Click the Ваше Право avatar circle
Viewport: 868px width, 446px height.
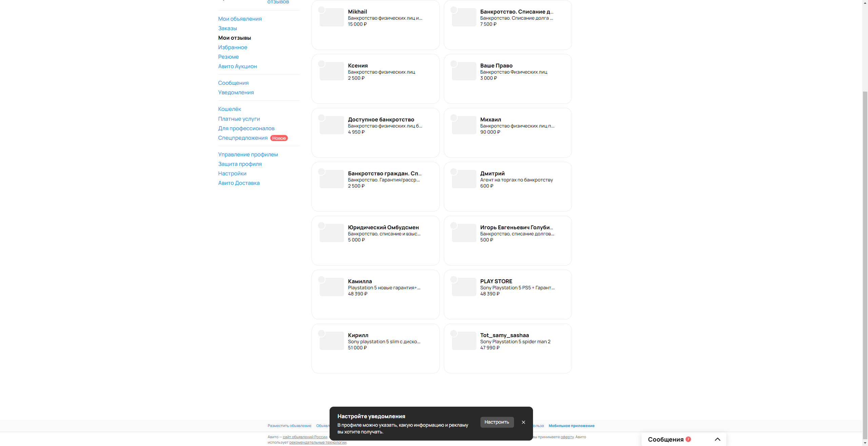(x=454, y=64)
